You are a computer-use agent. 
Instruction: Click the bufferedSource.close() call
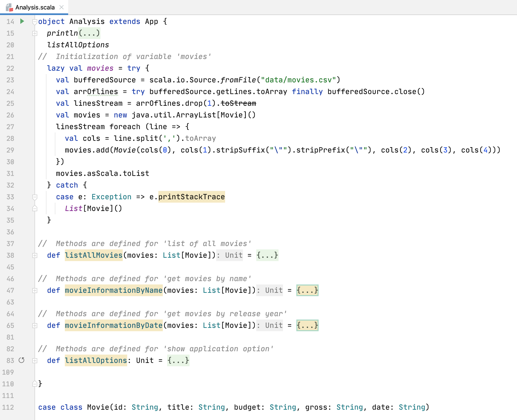[376, 92]
